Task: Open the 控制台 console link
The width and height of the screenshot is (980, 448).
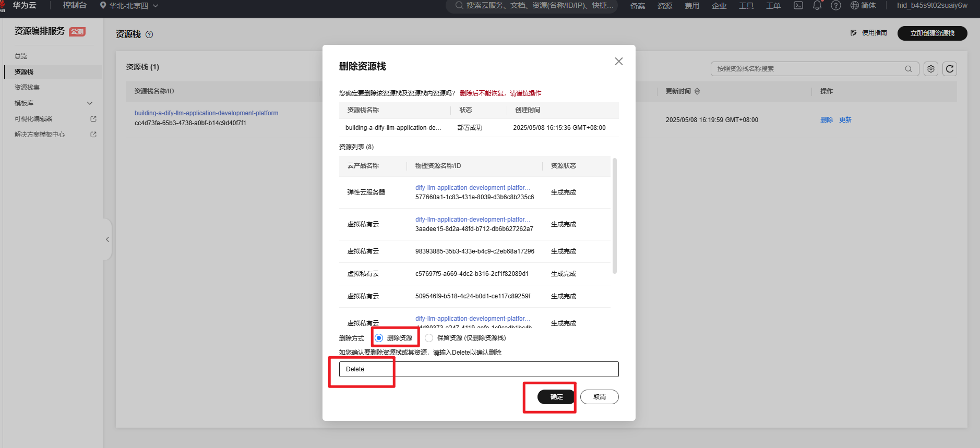Action: click(x=75, y=5)
